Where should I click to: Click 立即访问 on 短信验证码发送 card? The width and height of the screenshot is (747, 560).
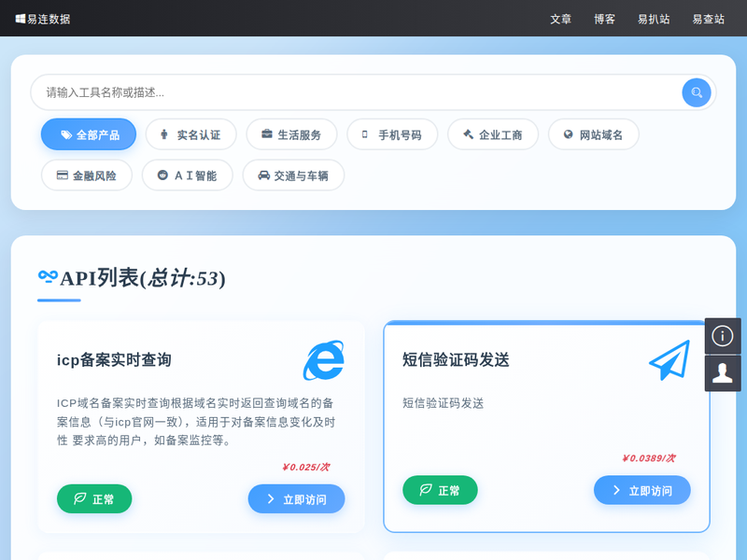pyautogui.click(x=641, y=491)
